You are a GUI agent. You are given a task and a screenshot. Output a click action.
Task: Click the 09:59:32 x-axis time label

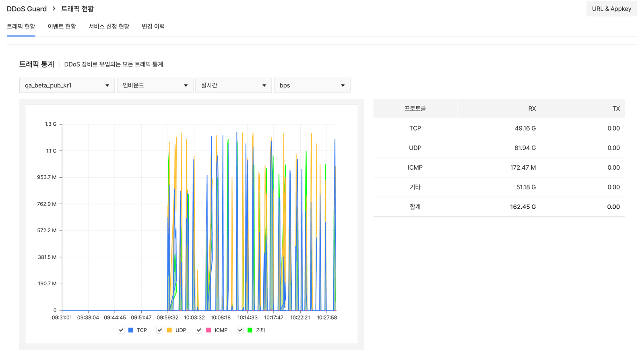pyautogui.click(x=168, y=318)
